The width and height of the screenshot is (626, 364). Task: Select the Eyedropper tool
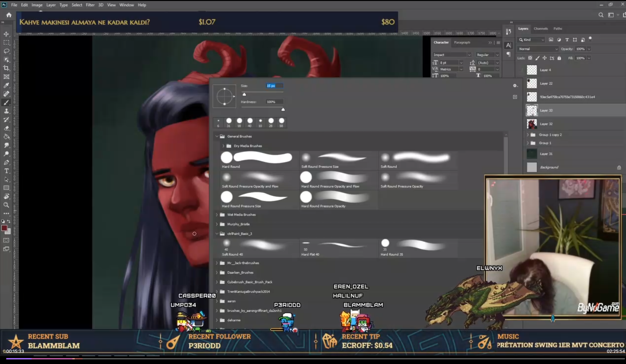(6, 85)
